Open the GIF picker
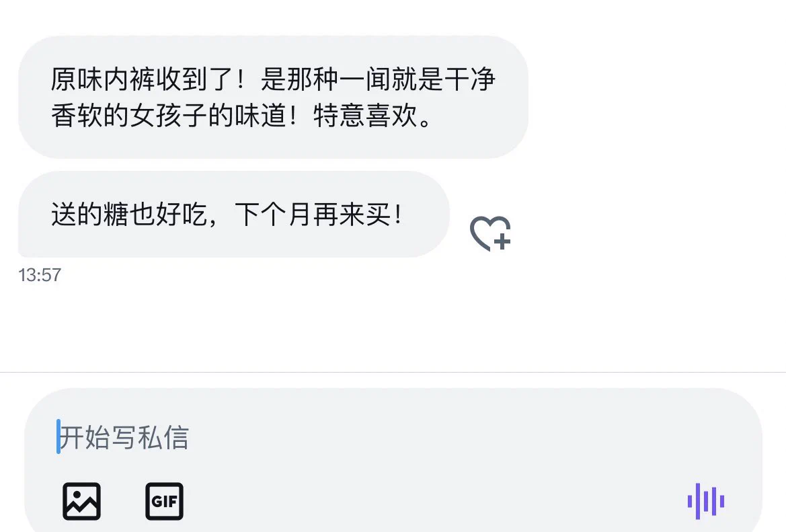The height and width of the screenshot is (532, 786). coord(165,501)
